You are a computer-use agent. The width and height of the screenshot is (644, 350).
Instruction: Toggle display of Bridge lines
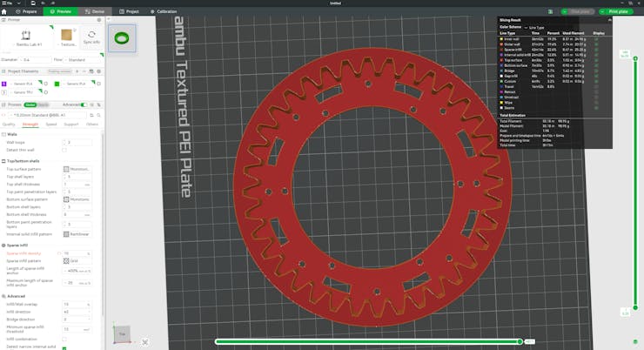596,71
